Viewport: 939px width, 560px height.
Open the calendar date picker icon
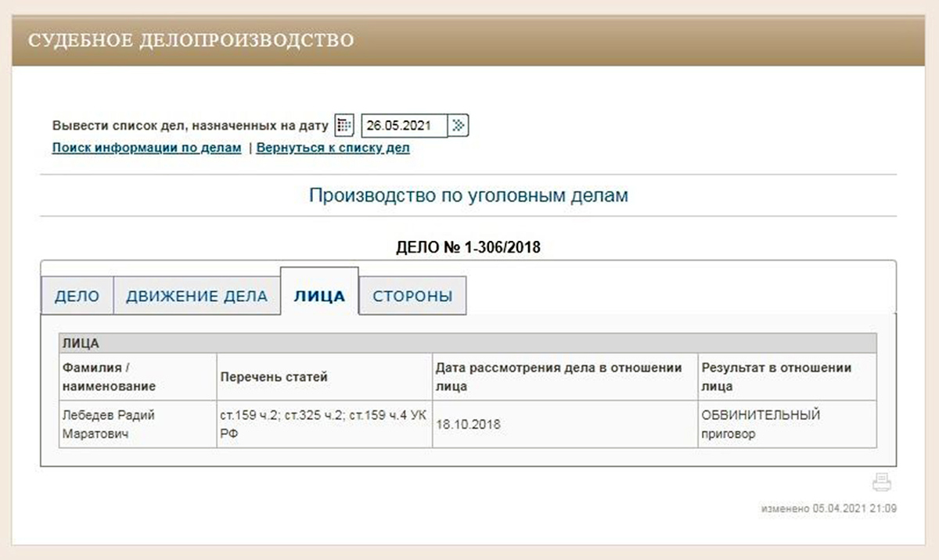[344, 125]
